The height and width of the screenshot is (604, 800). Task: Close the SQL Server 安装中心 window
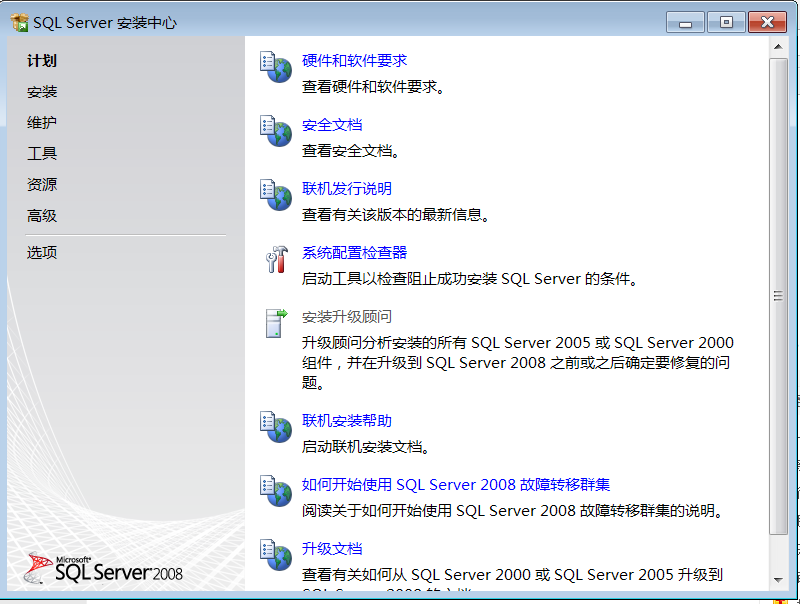click(767, 23)
